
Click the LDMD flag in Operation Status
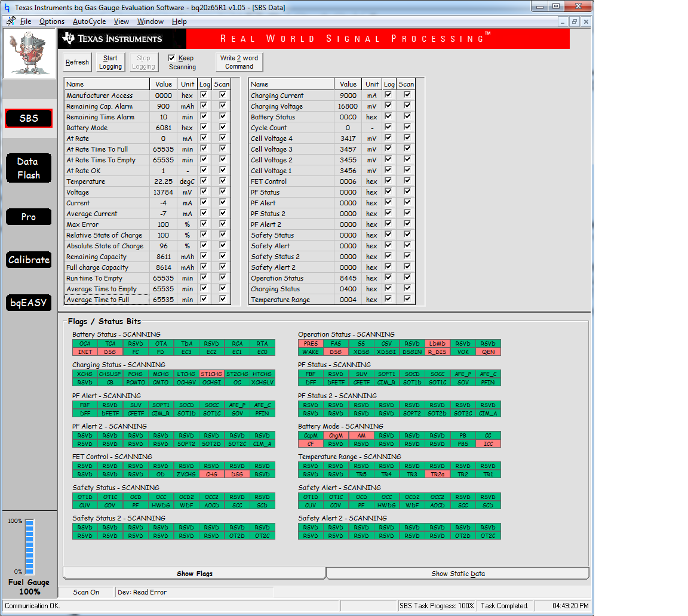pos(437,344)
